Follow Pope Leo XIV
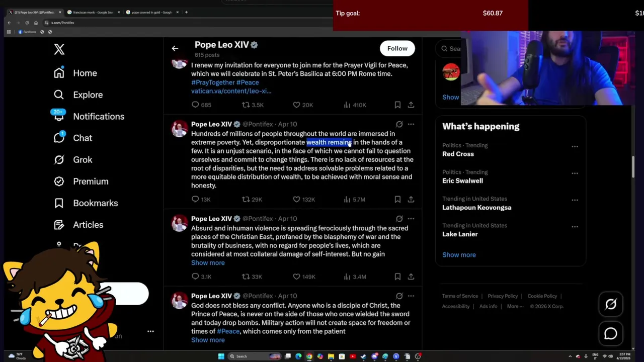The width and height of the screenshot is (644, 362). (x=397, y=48)
